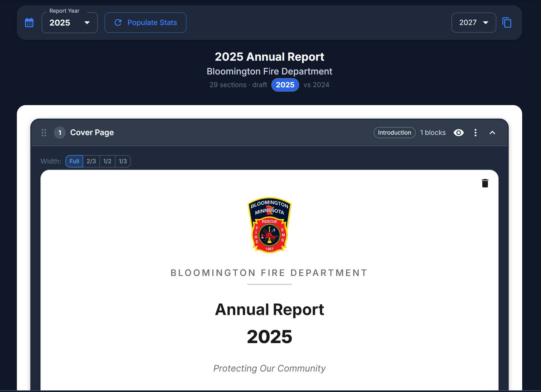Click the Bloomington Fire Department logo

tap(269, 225)
